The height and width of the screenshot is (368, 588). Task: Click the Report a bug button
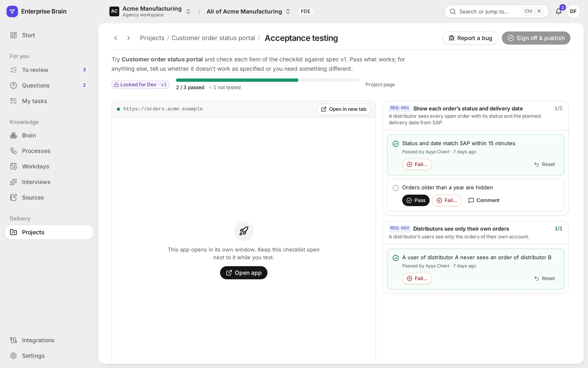pos(470,38)
